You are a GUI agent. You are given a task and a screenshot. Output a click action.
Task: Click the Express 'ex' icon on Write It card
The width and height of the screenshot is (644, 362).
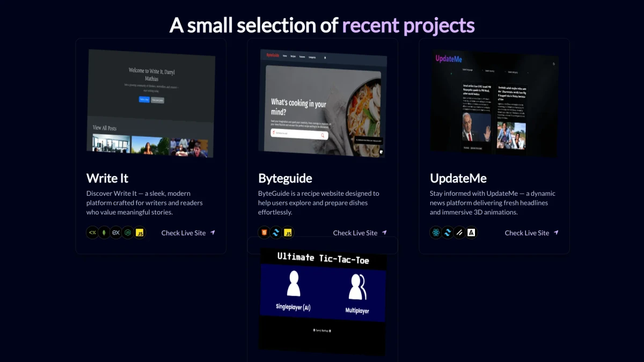point(116,233)
